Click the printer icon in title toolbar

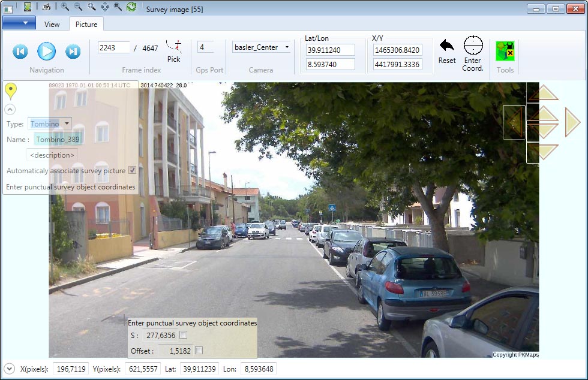click(x=47, y=7)
